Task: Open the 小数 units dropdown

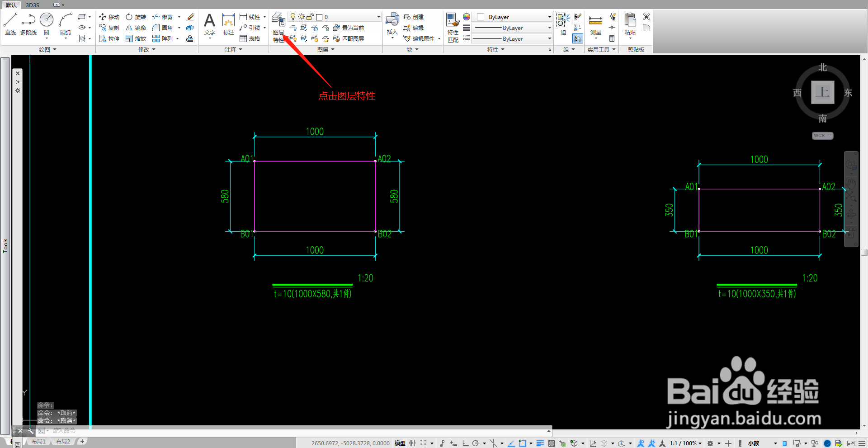Action: pyautogui.click(x=762, y=443)
